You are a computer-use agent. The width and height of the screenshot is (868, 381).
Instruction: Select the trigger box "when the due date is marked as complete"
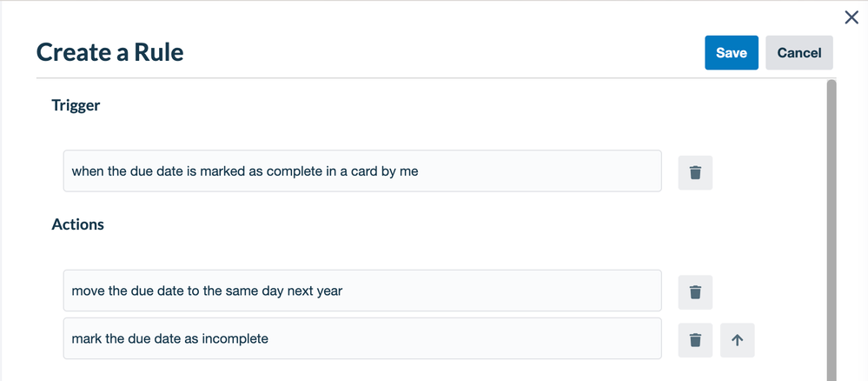362,170
